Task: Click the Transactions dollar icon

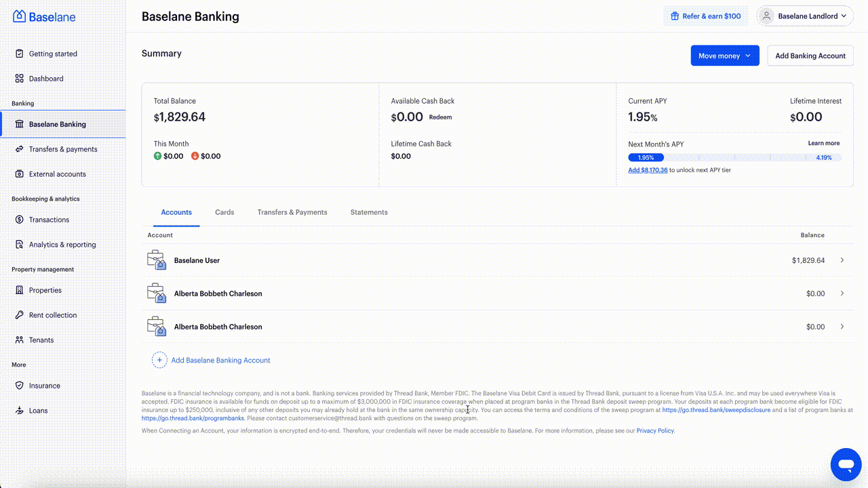Action: [19, 220]
